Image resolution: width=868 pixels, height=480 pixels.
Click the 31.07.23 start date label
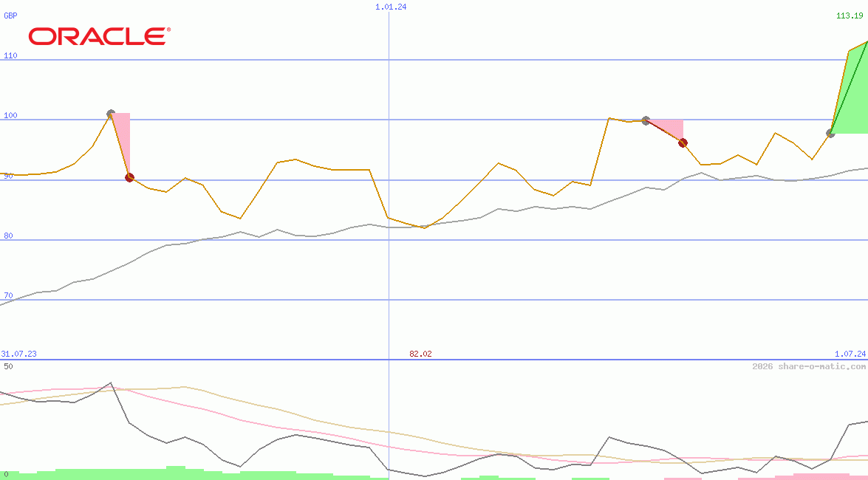(18, 354)
